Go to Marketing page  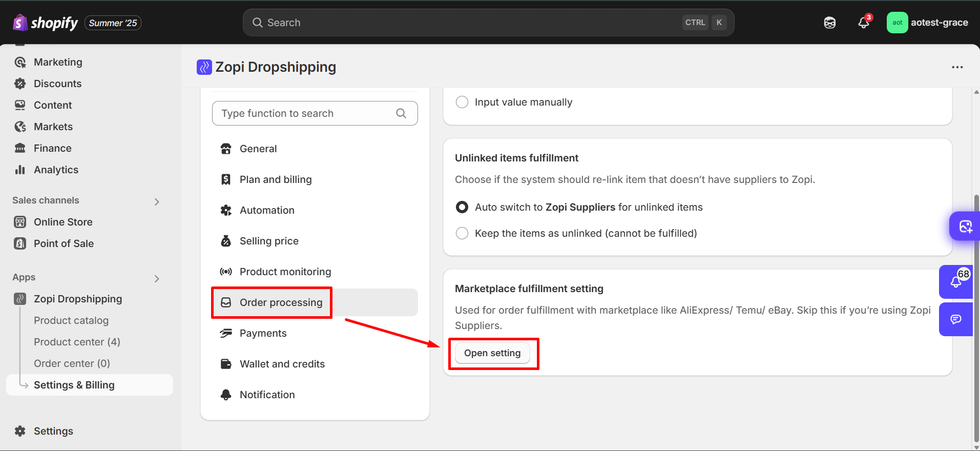(58, 62)
